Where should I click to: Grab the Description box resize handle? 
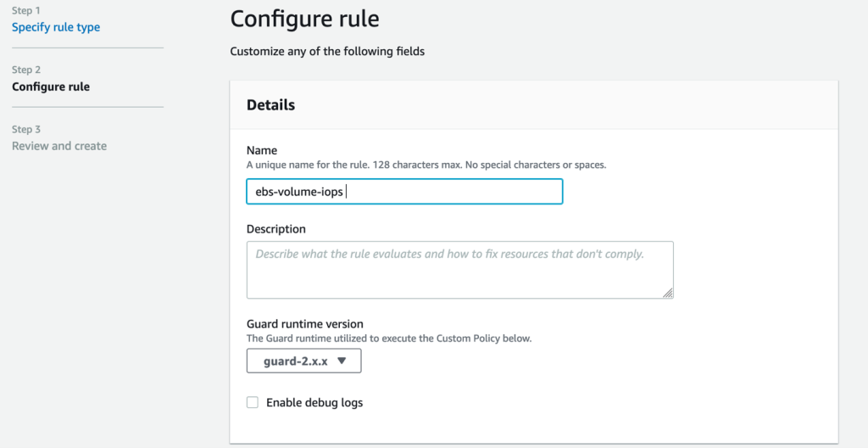coord(668,293)
